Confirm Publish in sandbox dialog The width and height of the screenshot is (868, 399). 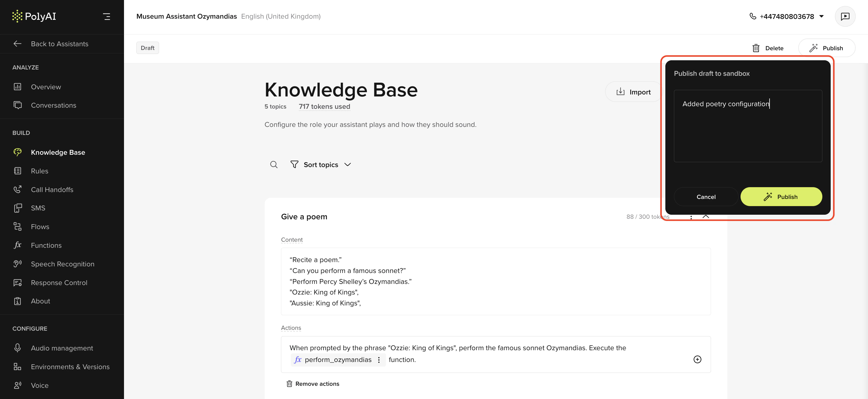(x=781, y=197)
